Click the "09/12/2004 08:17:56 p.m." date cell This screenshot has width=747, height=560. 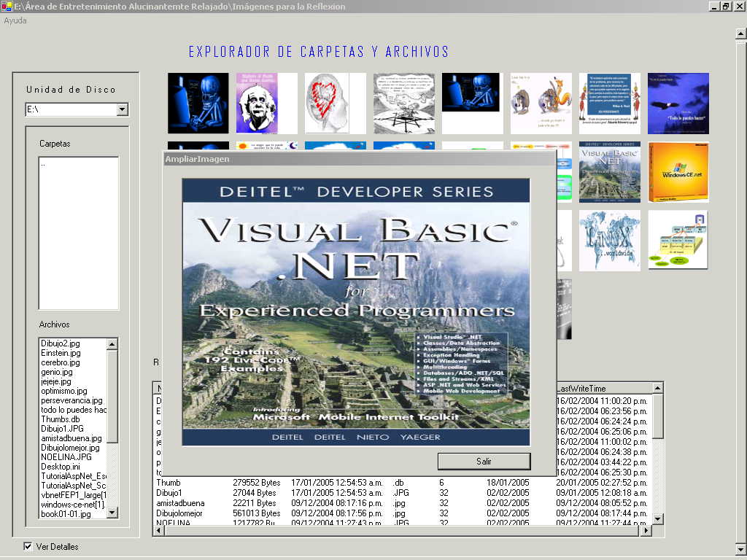tap(337, 513)
